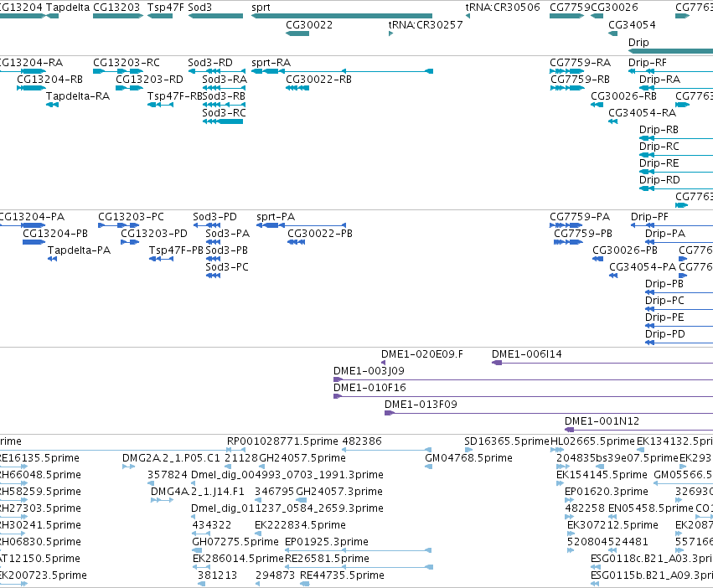Select the Drip-RE transcript
The width and height of the screenshot is (713, 588).
tap(659, 163)
